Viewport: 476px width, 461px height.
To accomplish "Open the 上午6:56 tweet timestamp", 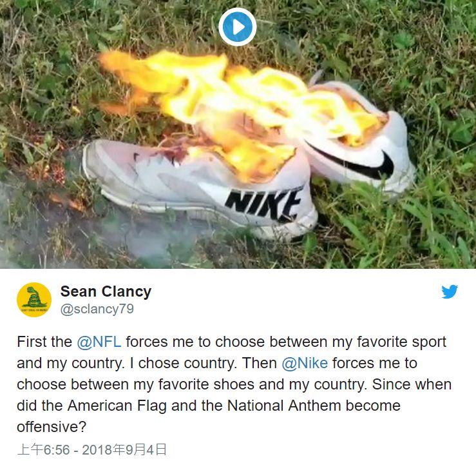I will [43, 450].
